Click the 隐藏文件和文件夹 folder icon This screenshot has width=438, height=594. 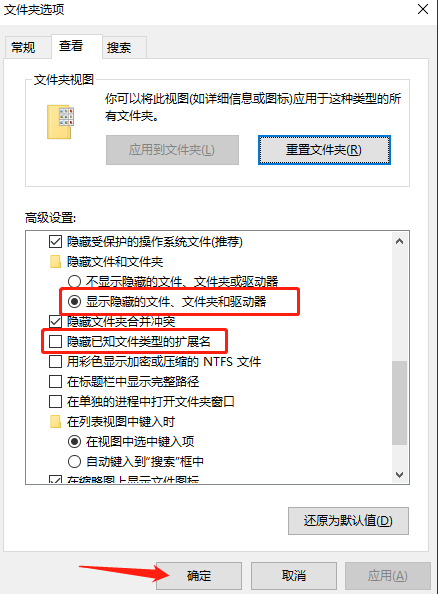pyautogui.click(x=55, y=261)
